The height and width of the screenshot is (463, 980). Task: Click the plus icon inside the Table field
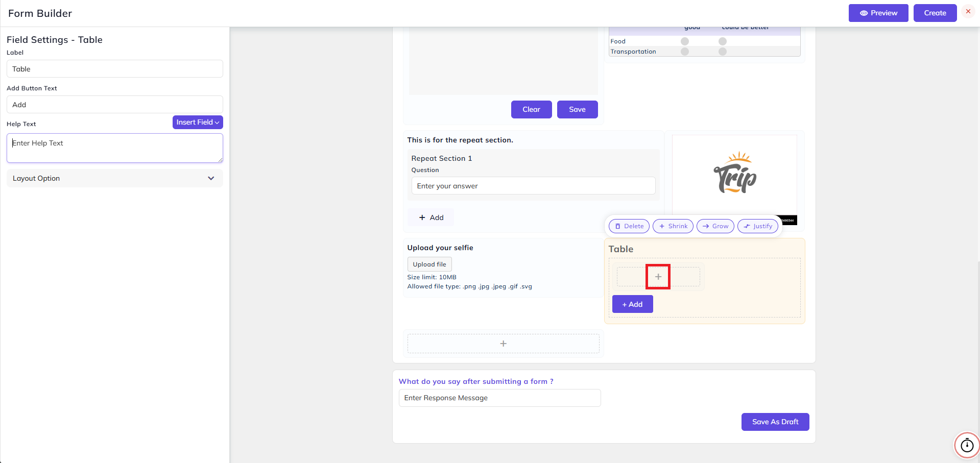point(658,277)
